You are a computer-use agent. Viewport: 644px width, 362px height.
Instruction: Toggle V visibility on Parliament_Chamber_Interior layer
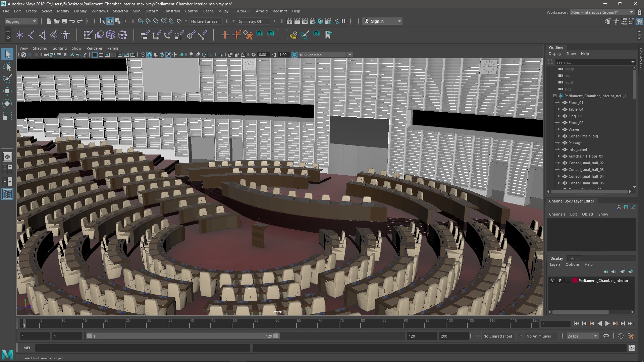tap(552, 281)
